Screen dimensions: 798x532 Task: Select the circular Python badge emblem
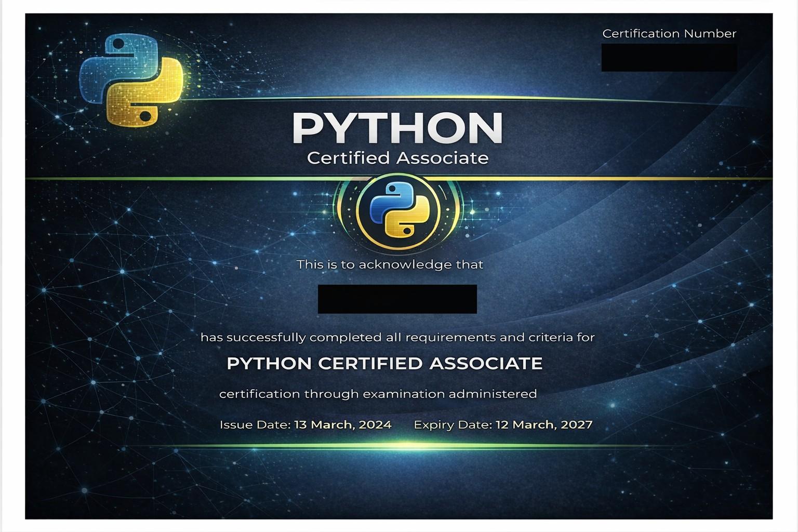pos(398,210)
